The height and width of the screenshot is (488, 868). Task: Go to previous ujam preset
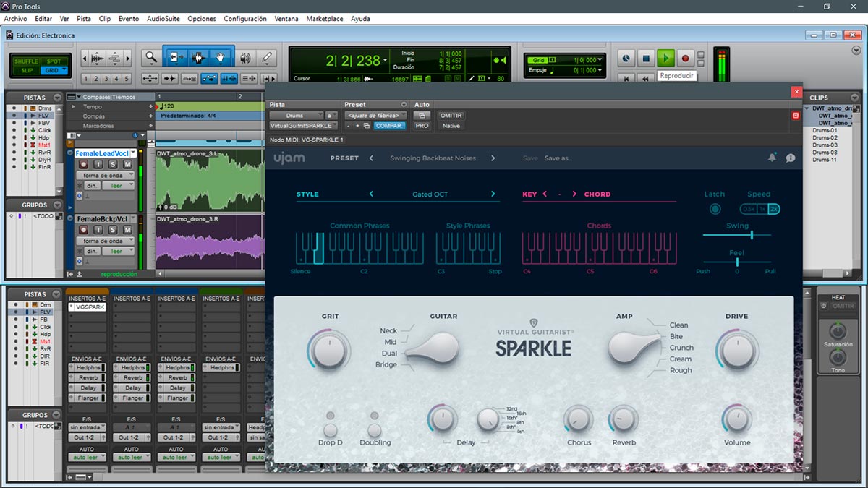(371, 158)
